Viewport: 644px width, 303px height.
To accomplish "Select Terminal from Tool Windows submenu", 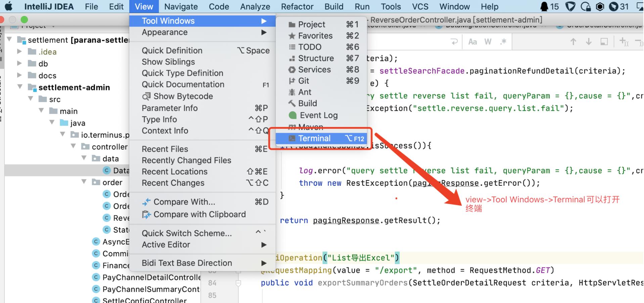I will tap(321, 138).
